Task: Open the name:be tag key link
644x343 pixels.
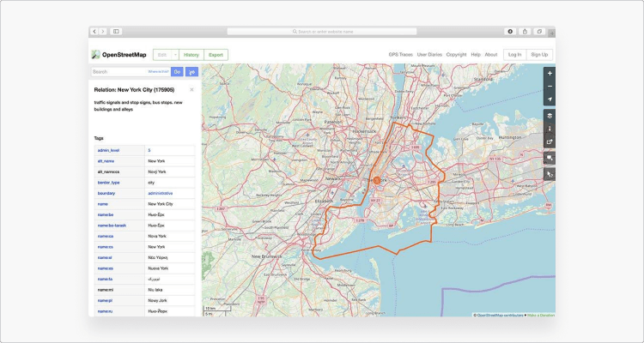Action: pyautogui.click(x=105, y=214)
